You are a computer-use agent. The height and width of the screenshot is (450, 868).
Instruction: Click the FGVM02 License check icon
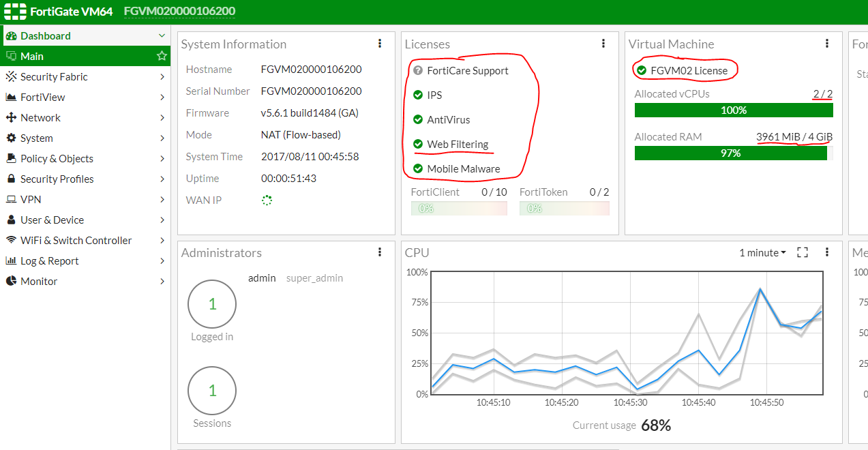(x=642, y=70)
